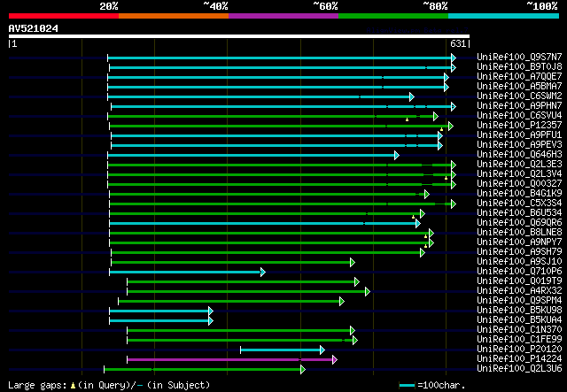The width and height of the screenshot is (567, 392).
Task: Click the magenta arrowhead on P14224 row
Action: click(x=335, y=359)
